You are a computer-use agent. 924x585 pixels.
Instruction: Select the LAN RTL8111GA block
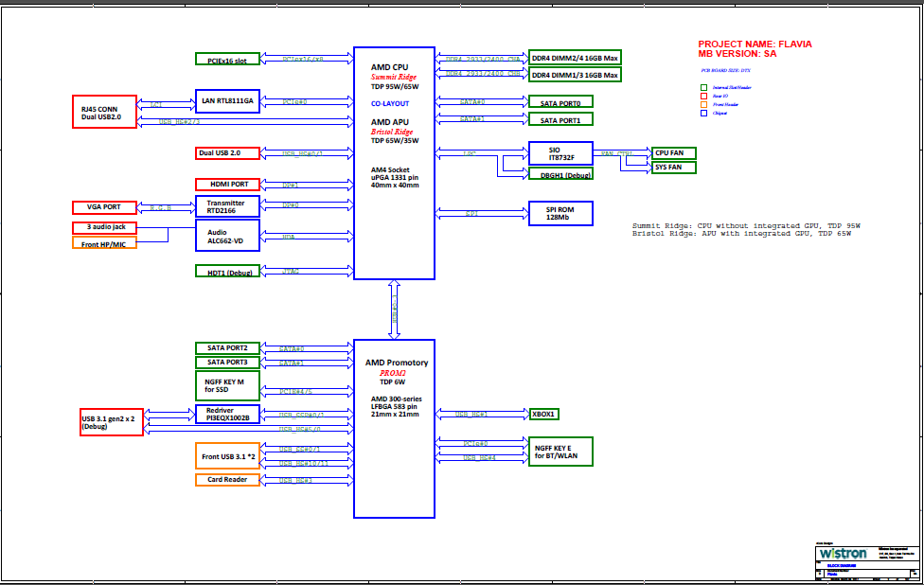click(227, 100)
